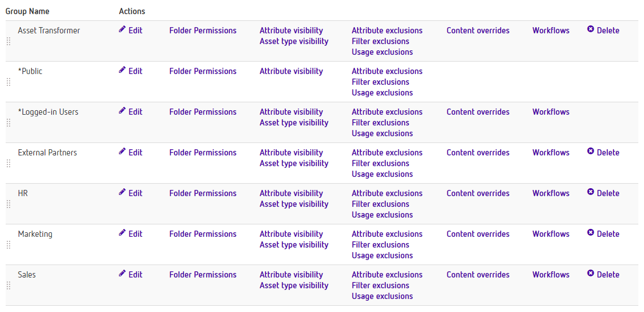Click the delete cross icon for Sales
Screen dimensions: 644x312
coord(590,274)
